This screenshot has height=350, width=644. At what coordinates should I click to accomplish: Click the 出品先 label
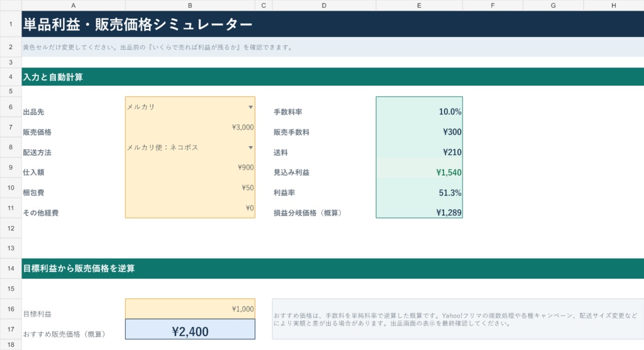[x=34, y=112]
